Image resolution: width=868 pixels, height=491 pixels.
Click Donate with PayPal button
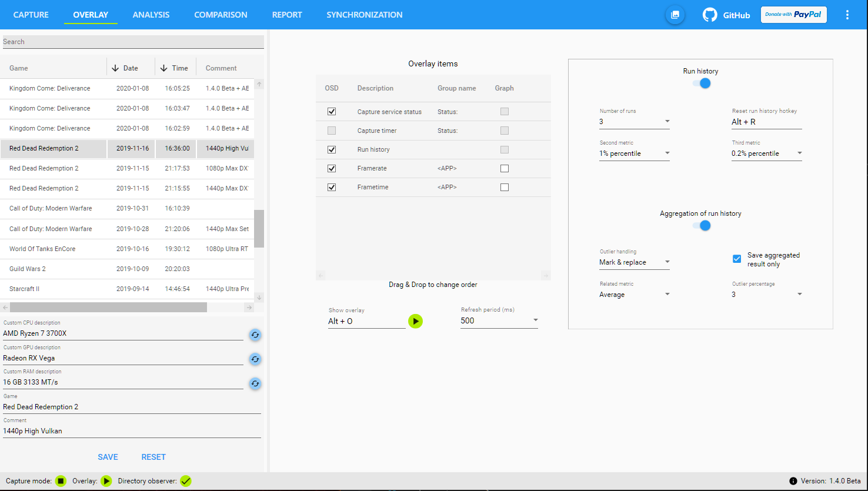click(794, 15)
